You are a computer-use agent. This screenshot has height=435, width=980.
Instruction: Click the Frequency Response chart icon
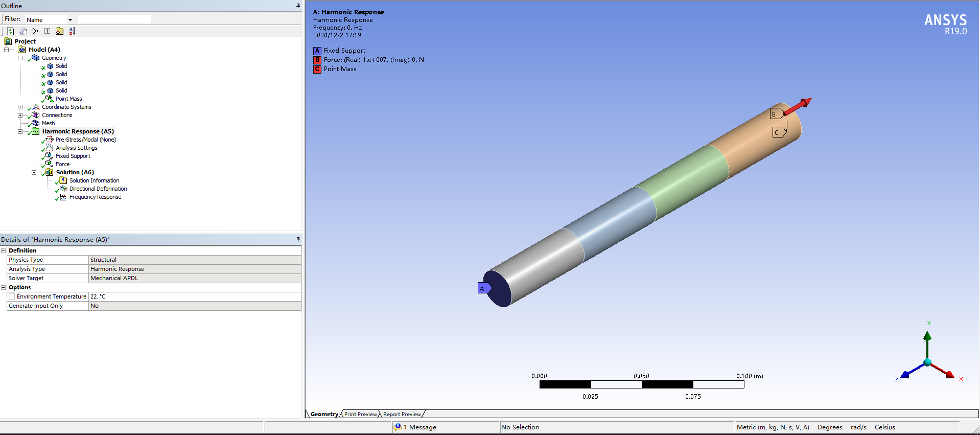click(63, 197)
